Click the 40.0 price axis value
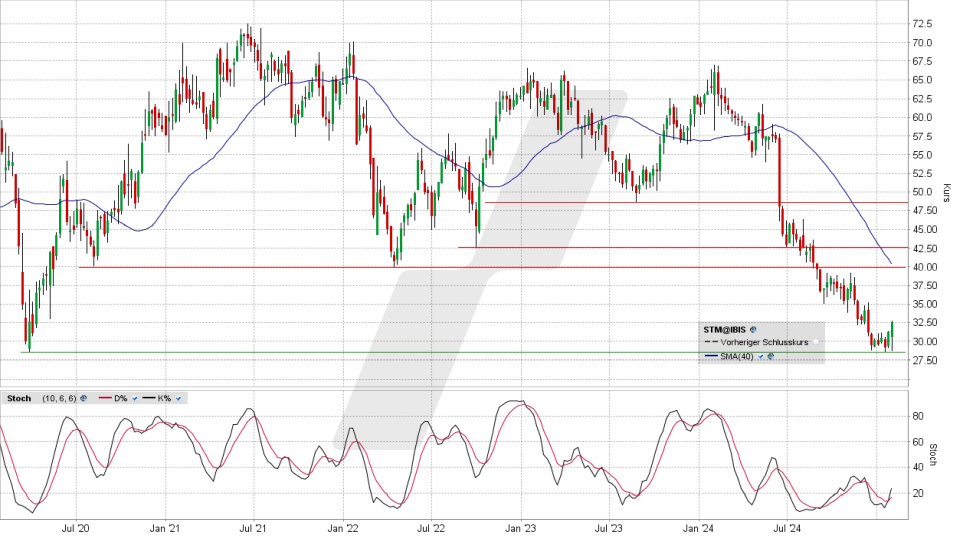The height and width of the screenshot is (540, 960). point(922,267)
